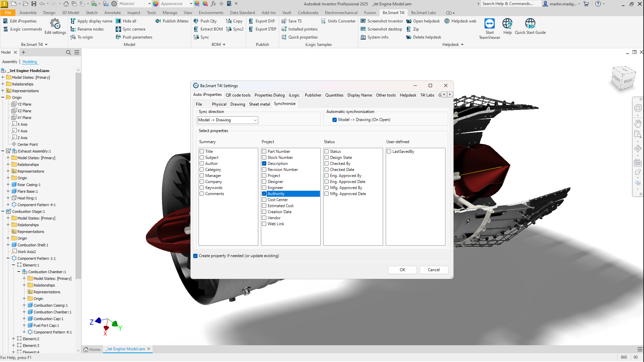The height and width of the screenshot is (362, 644).
Task: Enable the Part Number checkbox
Action: (x=264, y=152)
